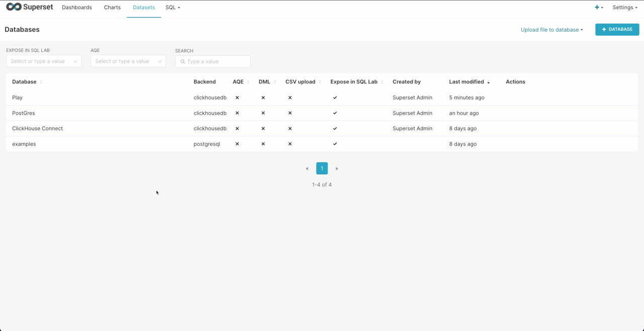This screenshot has height=331, width=644.
Task: Open Upload file to database link
Action: pyautogui.click(x=551, y=30)
